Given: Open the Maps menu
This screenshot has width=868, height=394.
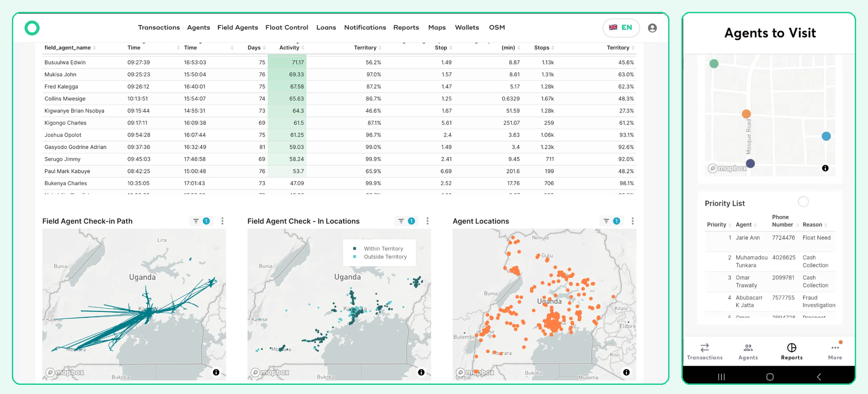Looking at the screenshot, I should (437, 27).
